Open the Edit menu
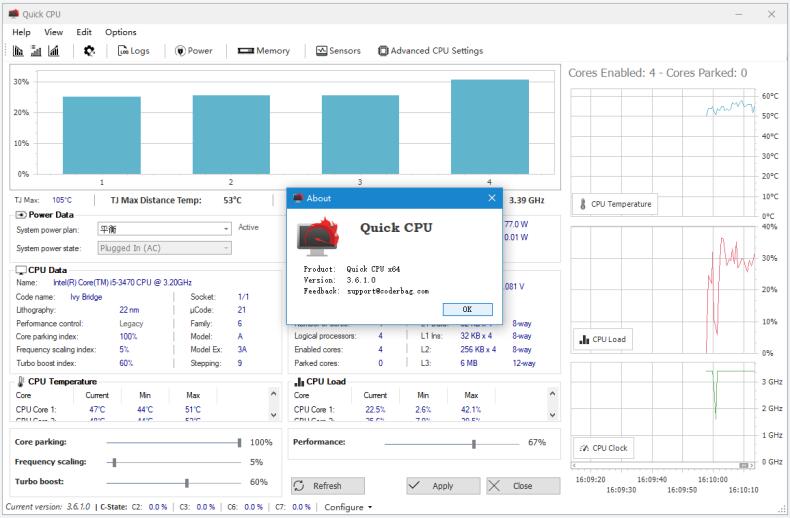The image size is (790, 518). [84, 32]
